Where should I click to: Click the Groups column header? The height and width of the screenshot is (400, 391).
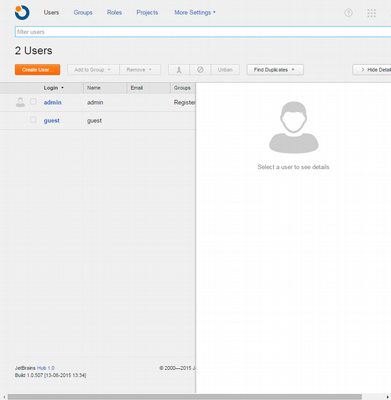[182, 88]
